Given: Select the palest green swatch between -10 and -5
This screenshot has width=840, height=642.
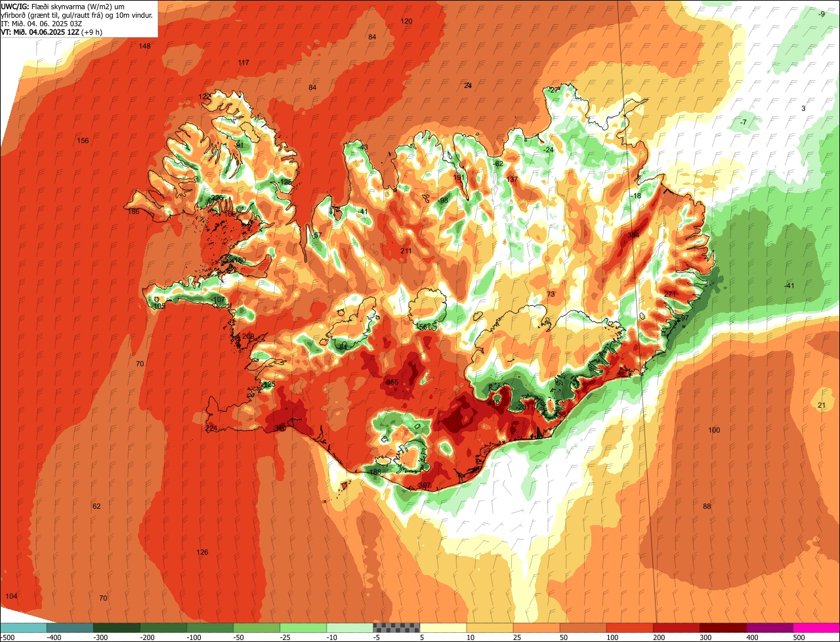Looking at the screenshot, I should (x=350, y=627).
